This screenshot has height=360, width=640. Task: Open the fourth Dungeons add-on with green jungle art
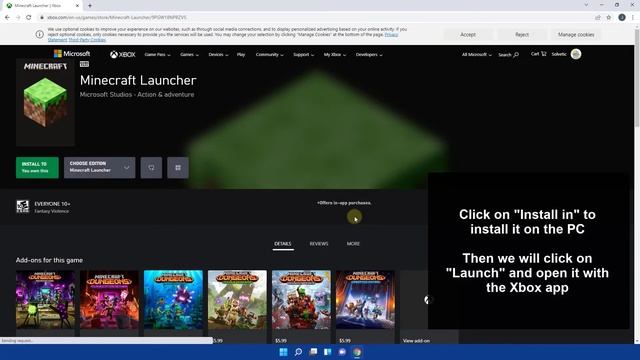pos(237,300)
